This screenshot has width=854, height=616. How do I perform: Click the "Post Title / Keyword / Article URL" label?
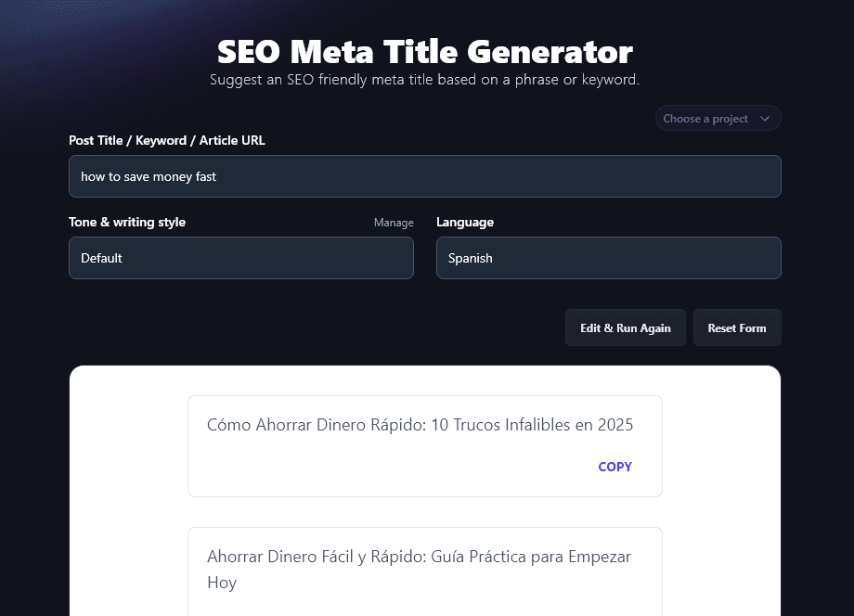pos(167,140)
